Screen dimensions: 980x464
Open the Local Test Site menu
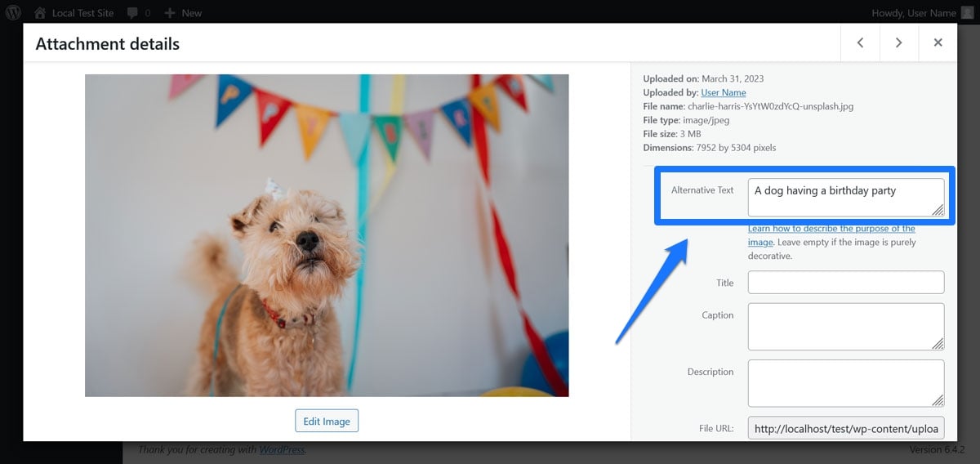point(83,13)
